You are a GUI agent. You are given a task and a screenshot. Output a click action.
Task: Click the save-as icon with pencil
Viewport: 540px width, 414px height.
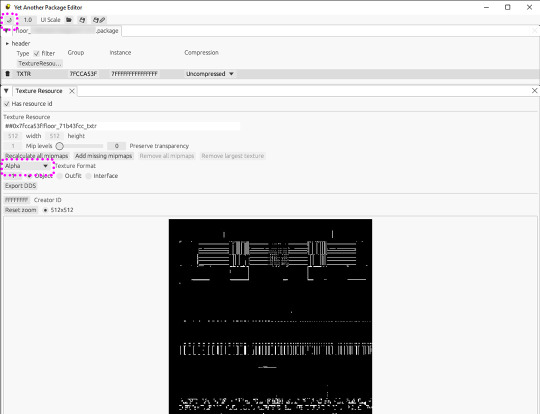99,20
